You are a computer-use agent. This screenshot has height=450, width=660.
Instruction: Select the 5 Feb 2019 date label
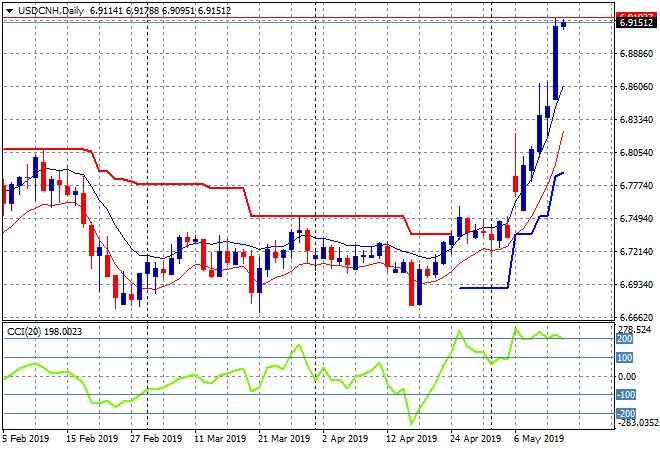[26, 439]
